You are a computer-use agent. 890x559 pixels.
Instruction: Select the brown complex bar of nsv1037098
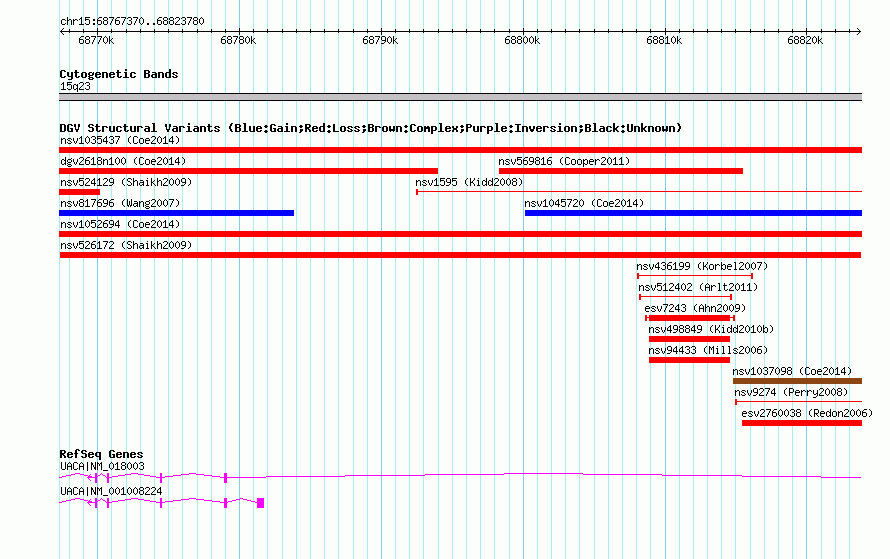click(797, 381)
